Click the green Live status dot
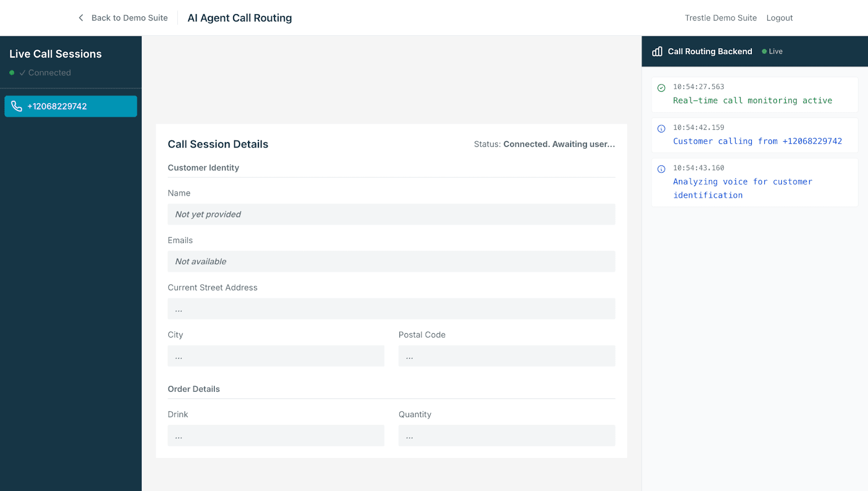Viewport: 868px width, 491px height. click(764, 52)
